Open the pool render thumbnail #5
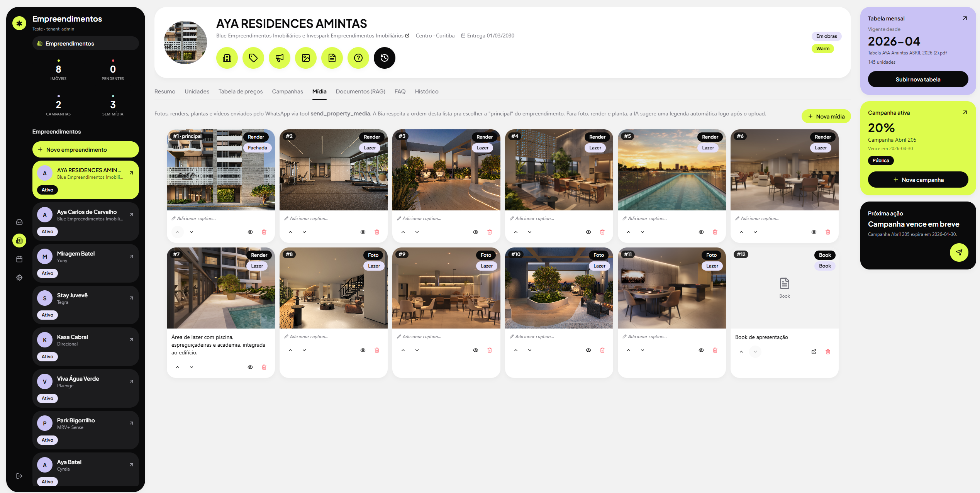Image resolution: width=980 pixels, height=493 pixels. (671, 170)
